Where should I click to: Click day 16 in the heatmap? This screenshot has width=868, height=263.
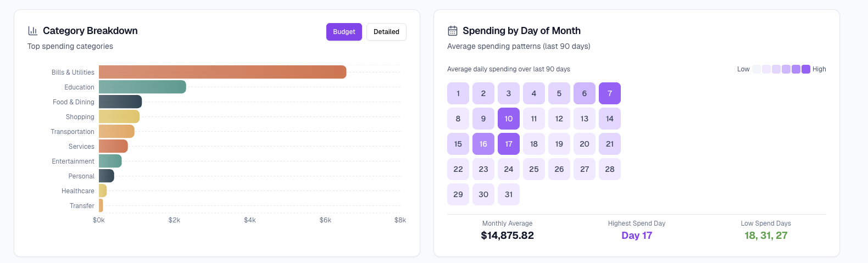483,144
